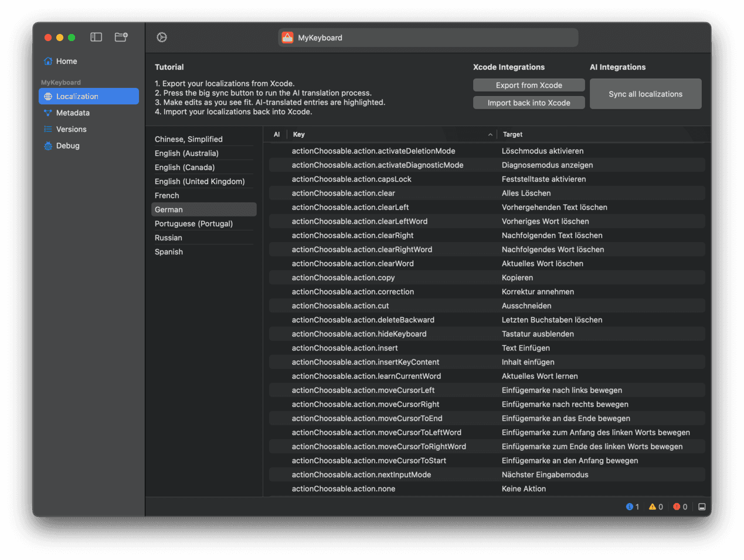Toggle the bottom panel icon in the status bar
744x560 pixels.
coord(701,507)
